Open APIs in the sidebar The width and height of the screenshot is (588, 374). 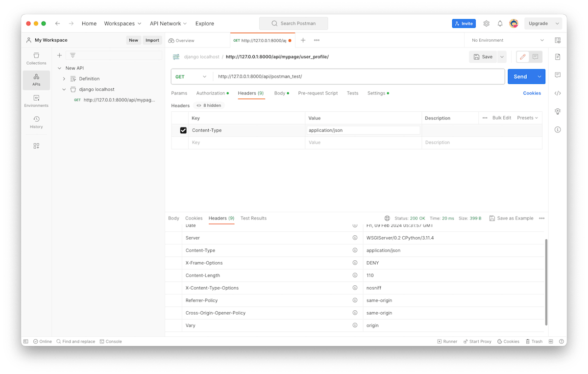36,80
